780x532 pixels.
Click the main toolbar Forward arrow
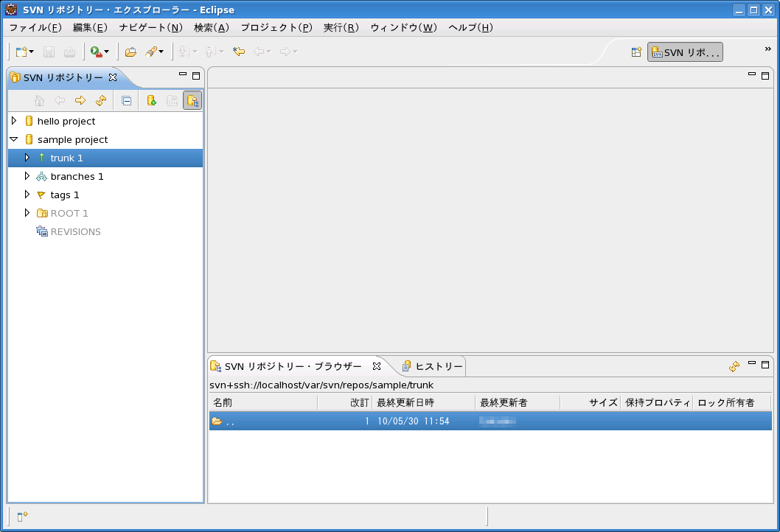(285, 52)
